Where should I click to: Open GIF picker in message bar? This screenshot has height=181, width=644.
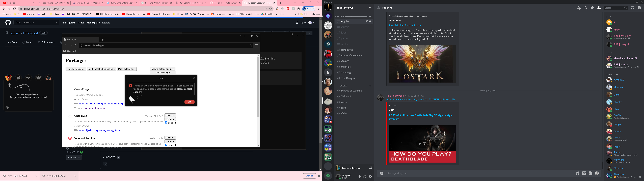click(x=584, y=173)
